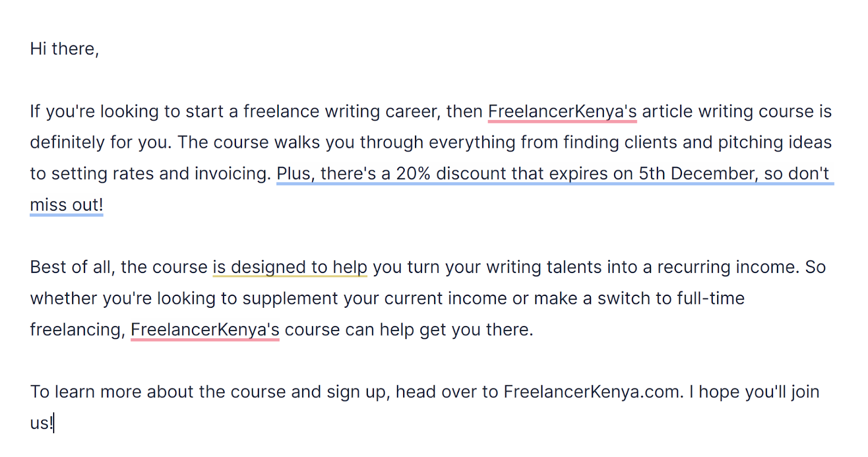Click the blue-underlined discount sentence
Viewport: 868px width, 457px height.
(553, 174)
